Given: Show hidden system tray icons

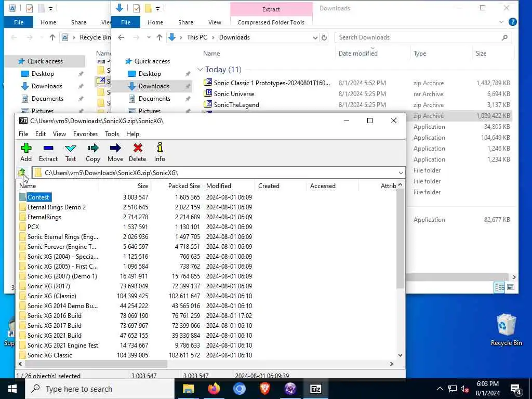Looking at the screenshot, I should coord(440,389).
